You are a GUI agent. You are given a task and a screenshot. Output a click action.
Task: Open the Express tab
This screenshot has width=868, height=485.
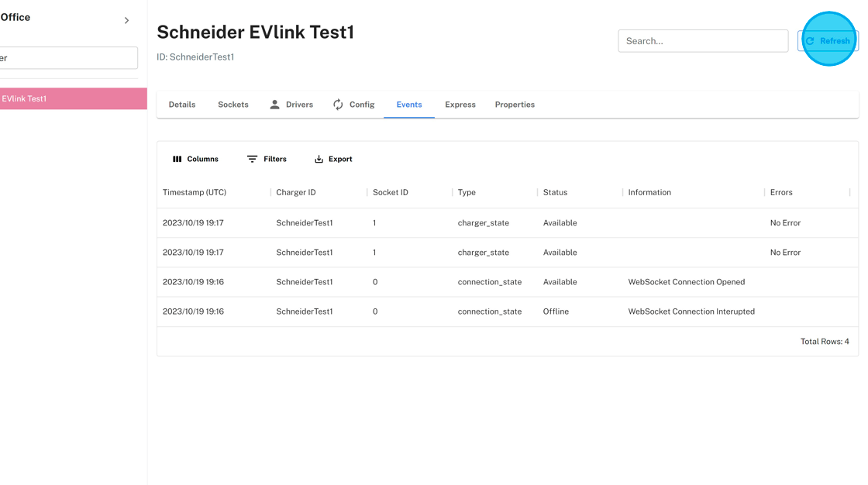point(460,105)
